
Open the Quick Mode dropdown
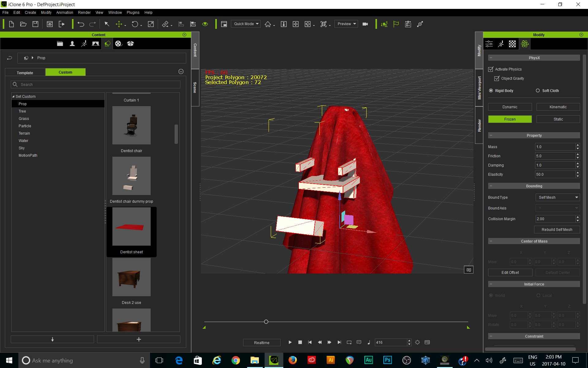[246, 24]
